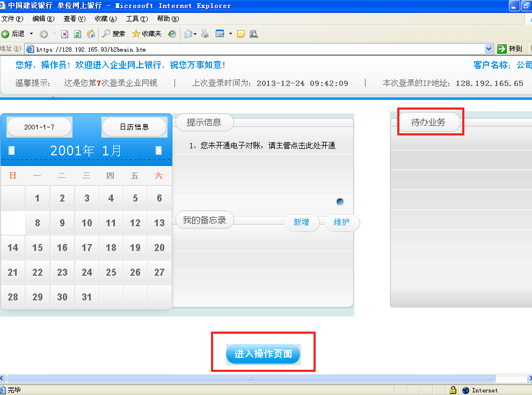The width and height of the screenshot is (532, 395).
Task: Open the Search (搜索) pane
Action: coord(114,34)
